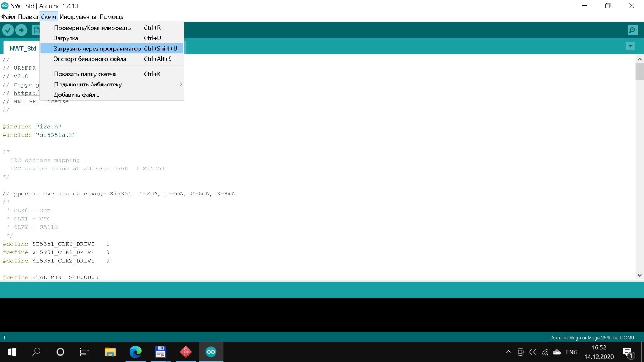Open the Cortana circle icon
644x362 pixels.
(x=60, y=352)
